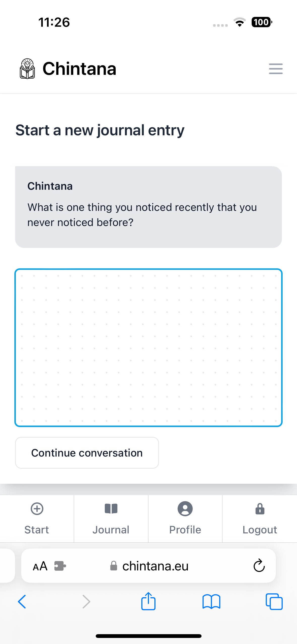Open the AA reader text-size menu
This screenshot has width=297, height=644.
click(40, 566)
